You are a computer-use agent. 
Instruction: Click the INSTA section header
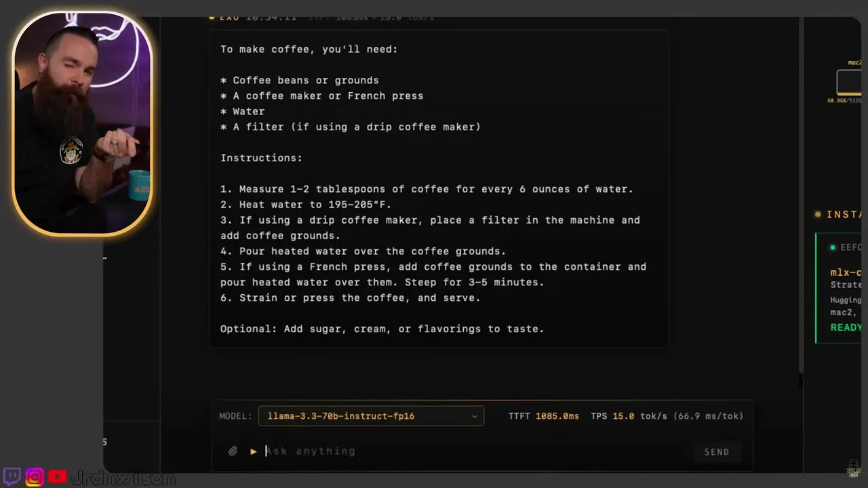(844, 214)
